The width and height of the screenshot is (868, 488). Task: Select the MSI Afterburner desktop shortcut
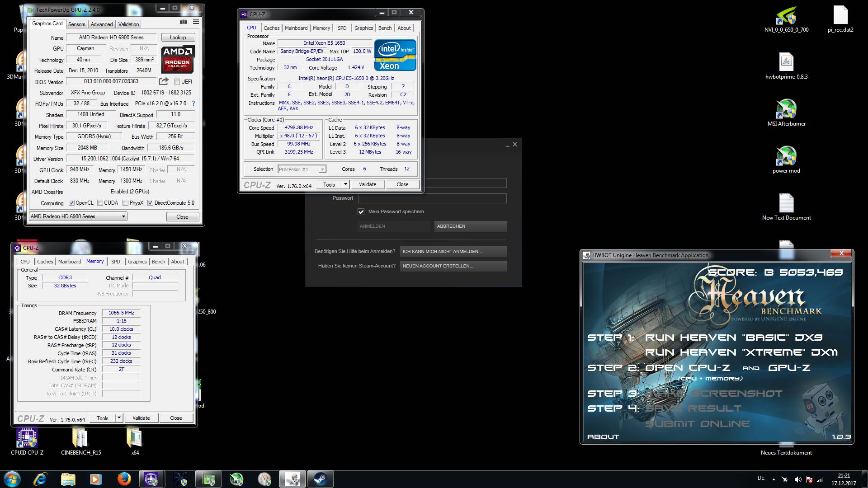pyautogui.click(x=786, y=113)
